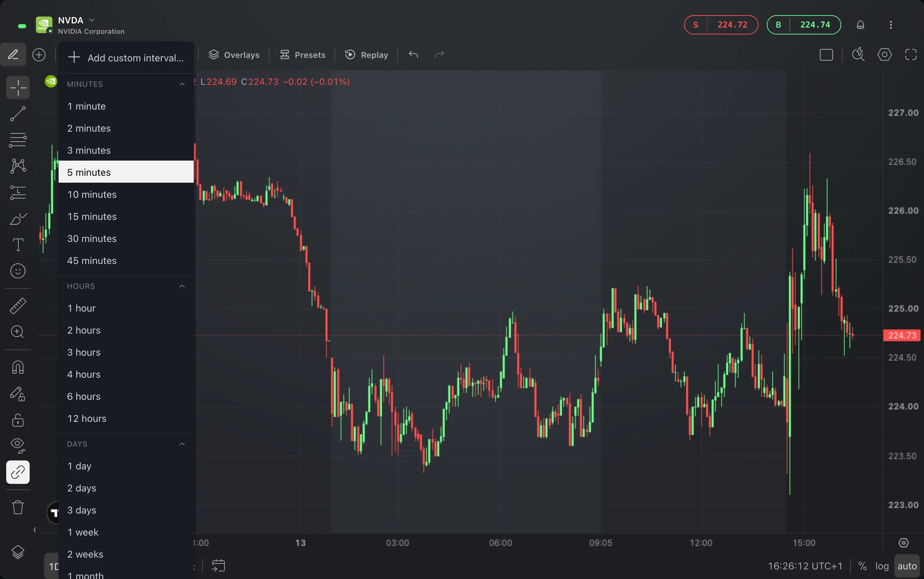
Task: Hide all drawings with eye icon
Action: (18, 446)
